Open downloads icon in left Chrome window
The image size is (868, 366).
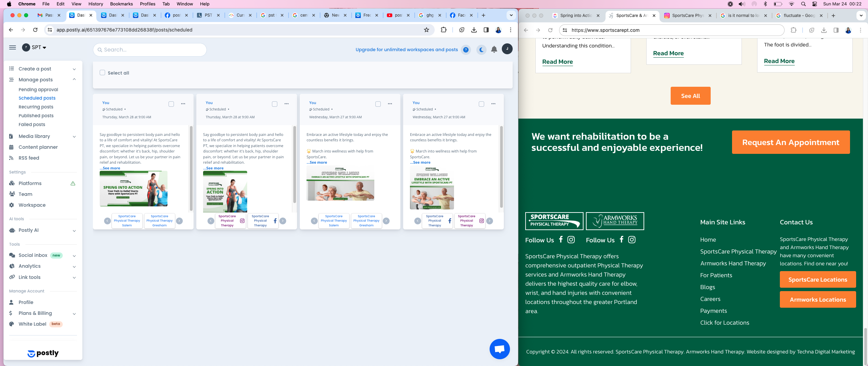click(x=474, y=30)
